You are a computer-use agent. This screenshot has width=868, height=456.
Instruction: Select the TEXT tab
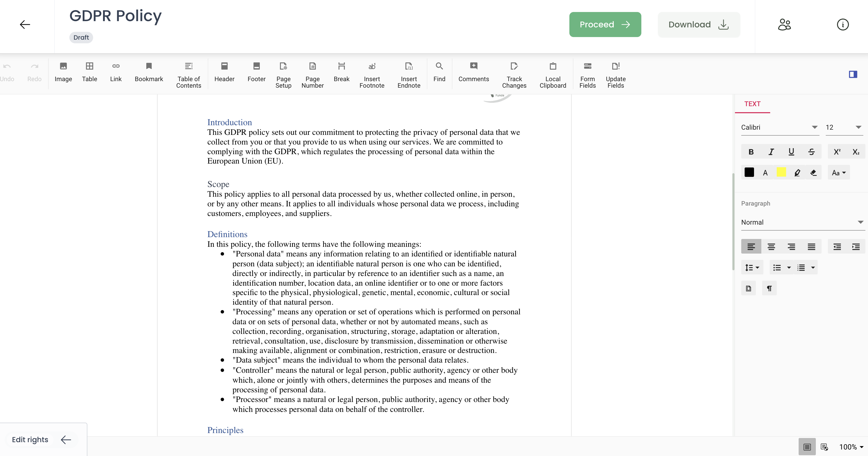click(752, 104)
